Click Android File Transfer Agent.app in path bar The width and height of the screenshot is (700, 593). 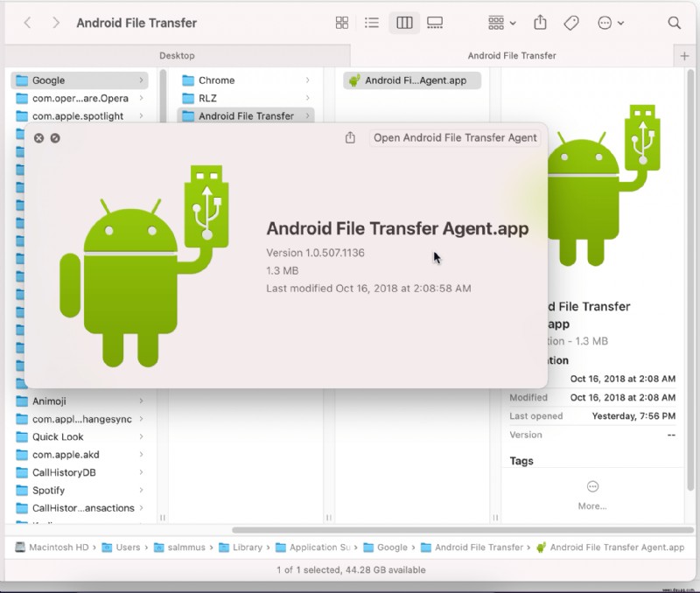point(611,548)
